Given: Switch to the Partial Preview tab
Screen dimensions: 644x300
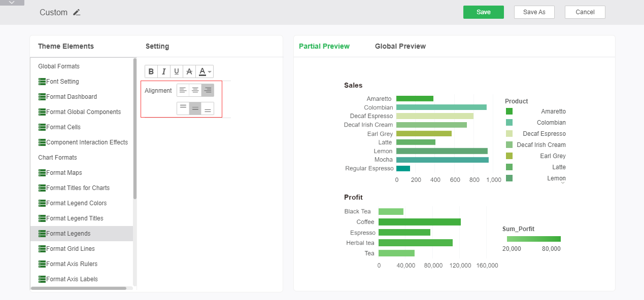Looking at the screenshot, I should 324,46.
